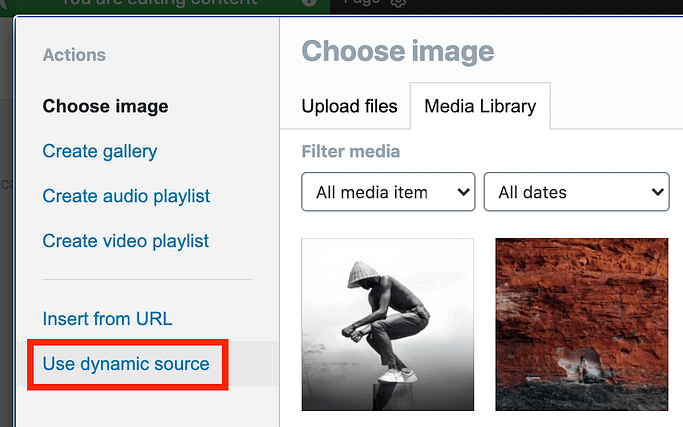Click the Page label in top bar
The height and width of the screenshot is (427, 683).
361,3
